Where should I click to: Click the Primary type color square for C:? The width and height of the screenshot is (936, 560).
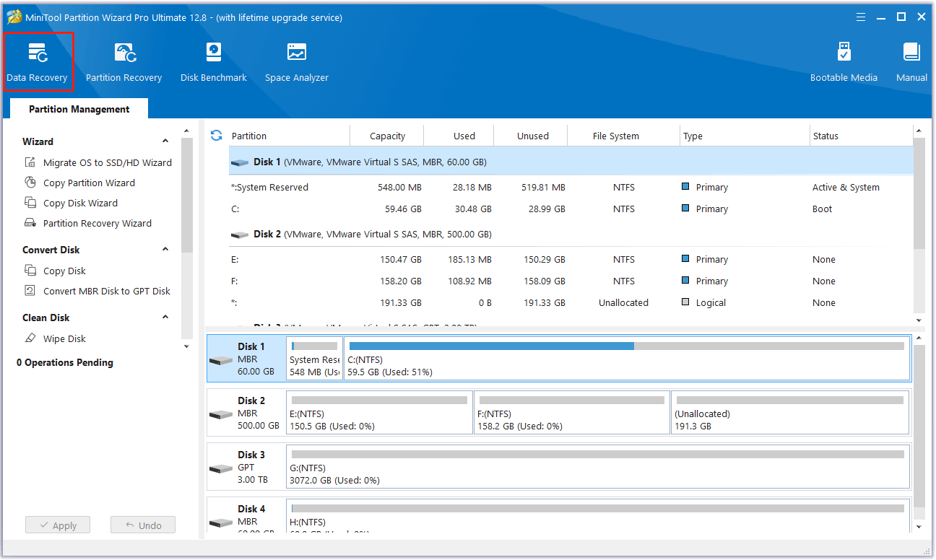coord(685,208)
